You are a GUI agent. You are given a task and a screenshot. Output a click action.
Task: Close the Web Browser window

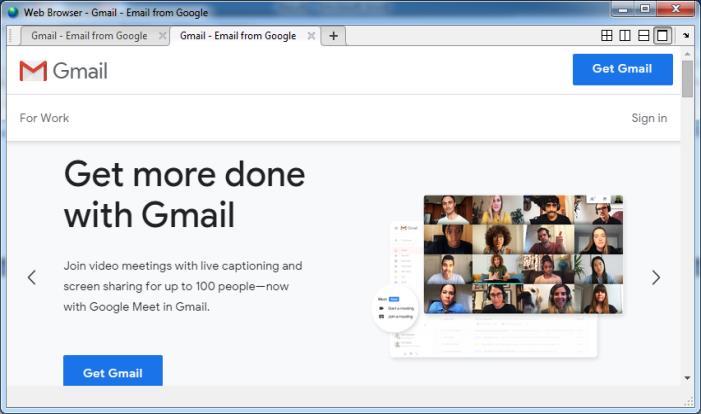pyautogui.click(x=676, y=9)
